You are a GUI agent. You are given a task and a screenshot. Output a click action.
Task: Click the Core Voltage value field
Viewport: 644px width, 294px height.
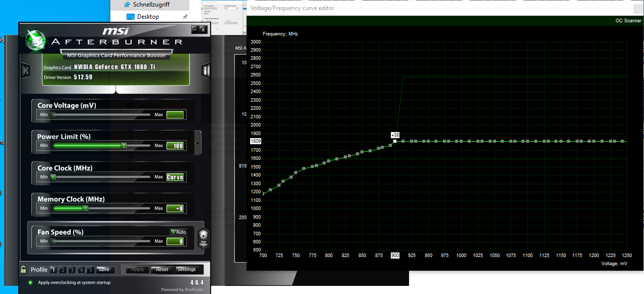click(x=175, y=115)
